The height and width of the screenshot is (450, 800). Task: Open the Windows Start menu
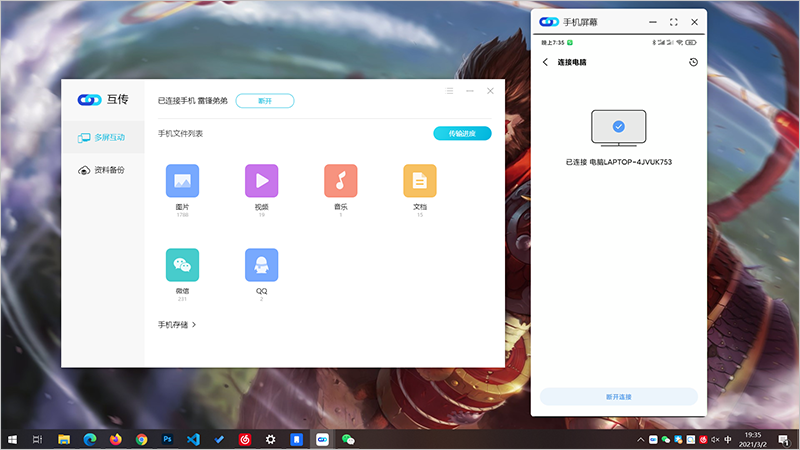pos(12,439)
